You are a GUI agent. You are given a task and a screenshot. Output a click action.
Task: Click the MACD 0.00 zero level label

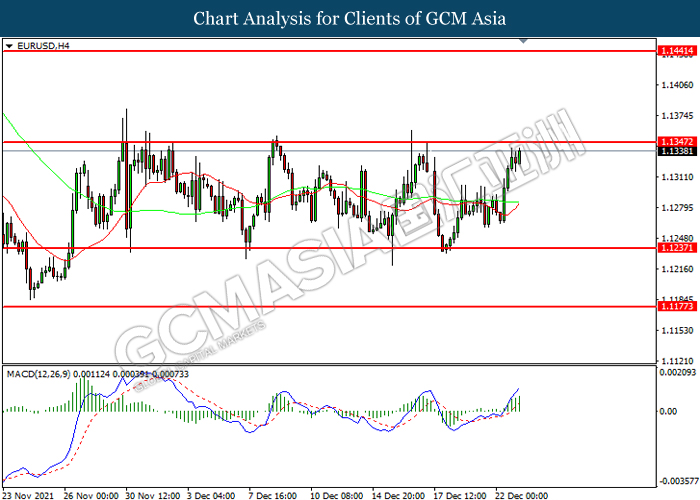pyautogui.click(x=668, y=411)
